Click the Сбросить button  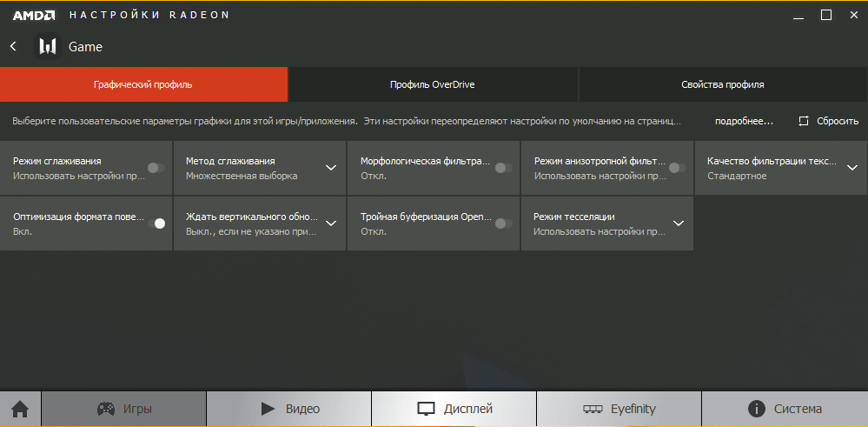[829, 121]
